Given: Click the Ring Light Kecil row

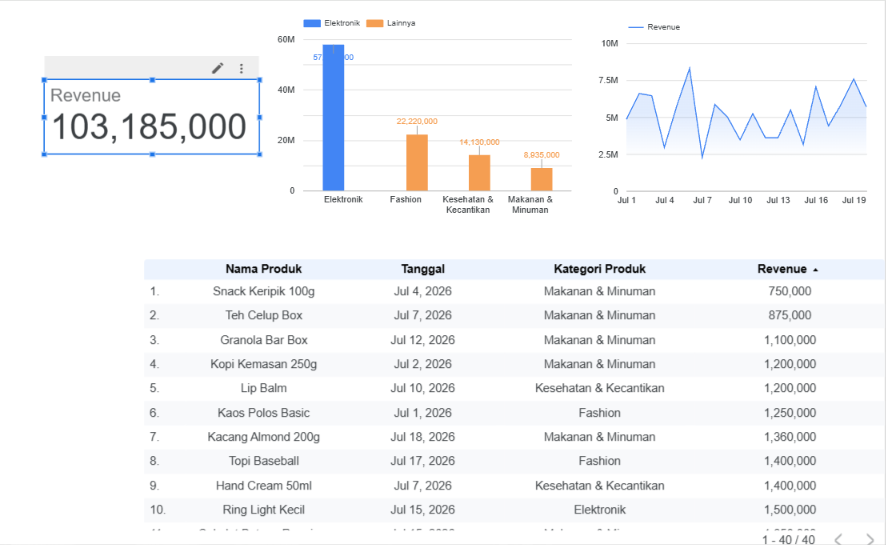Looking at the screenshot, I should coord(514,510).
